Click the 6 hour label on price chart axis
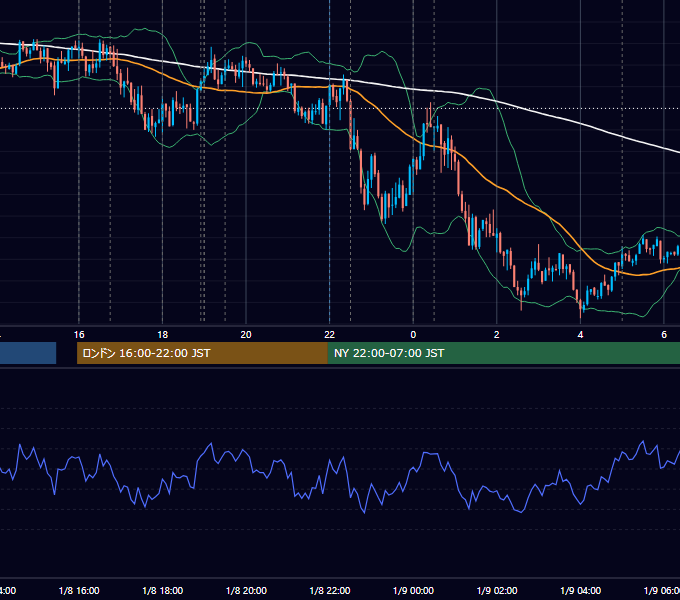680x600 pixels. click(664, 335)
